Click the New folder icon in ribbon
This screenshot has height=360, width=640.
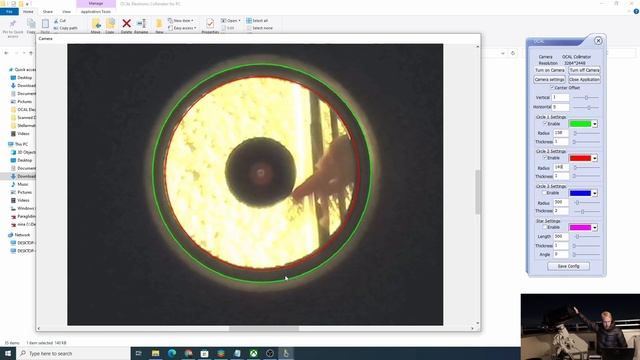click(159, 24)
